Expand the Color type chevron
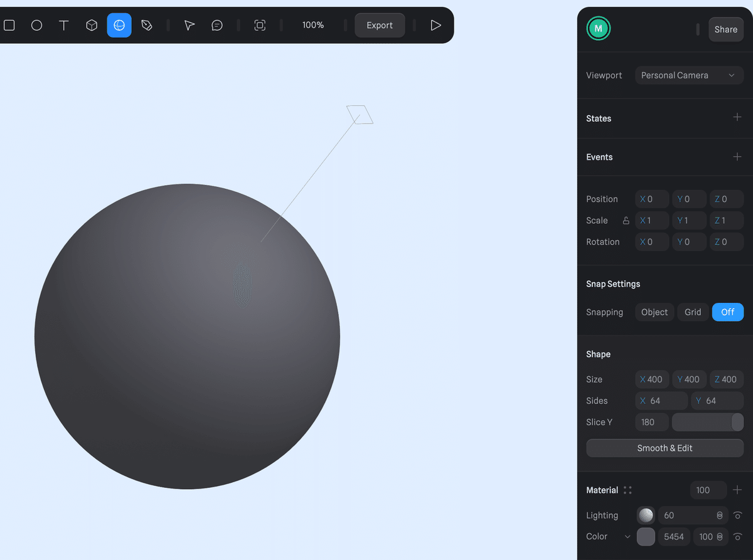Viewport: 753px width, 560px height. click(627, 537)
